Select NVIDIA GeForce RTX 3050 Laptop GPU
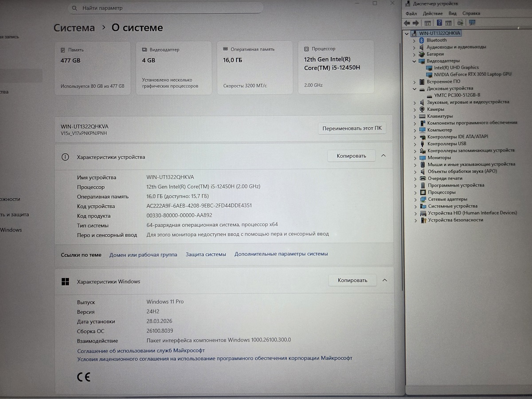 (x=473, y=74)
